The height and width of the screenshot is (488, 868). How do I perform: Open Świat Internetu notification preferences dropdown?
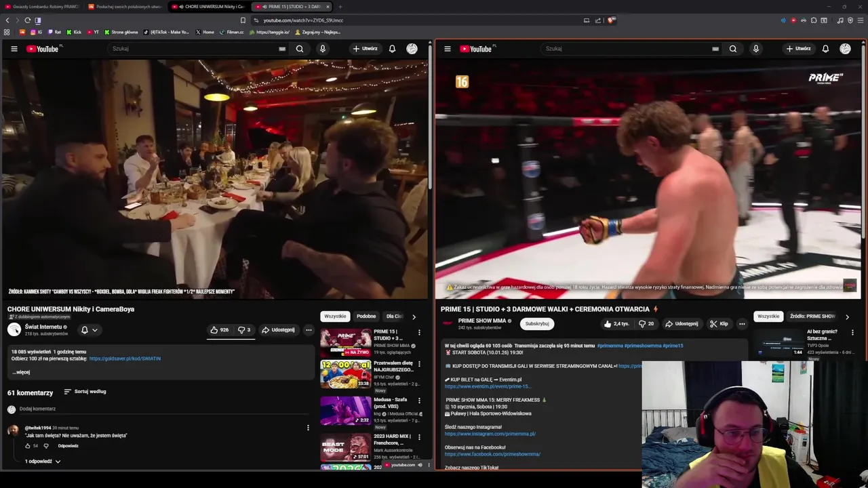[90, 330]
